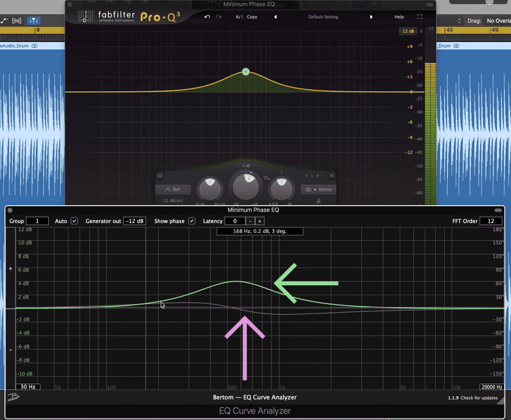511x420 pixels.
Task: Click the Copy button in Pro-Q 3
Action: click(252, 17)
